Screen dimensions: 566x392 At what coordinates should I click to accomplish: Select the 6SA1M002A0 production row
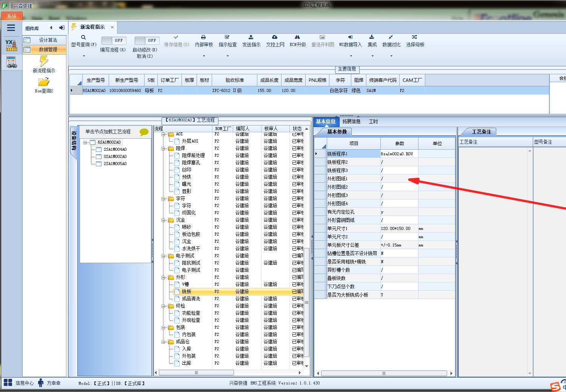[309, 90]
